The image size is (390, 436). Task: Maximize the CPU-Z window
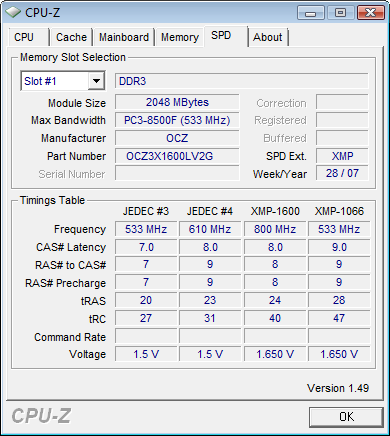pyautogui.click(x=340, y=13)
